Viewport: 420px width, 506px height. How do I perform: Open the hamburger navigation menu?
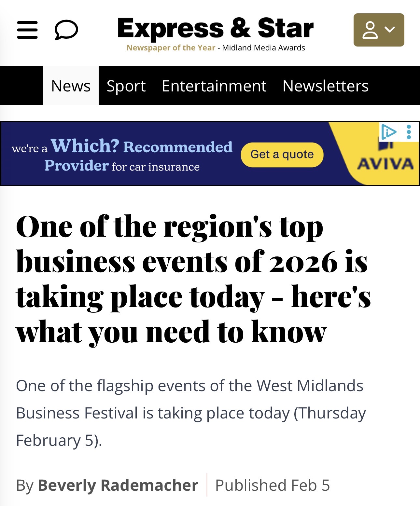click(x=27, y=30)
